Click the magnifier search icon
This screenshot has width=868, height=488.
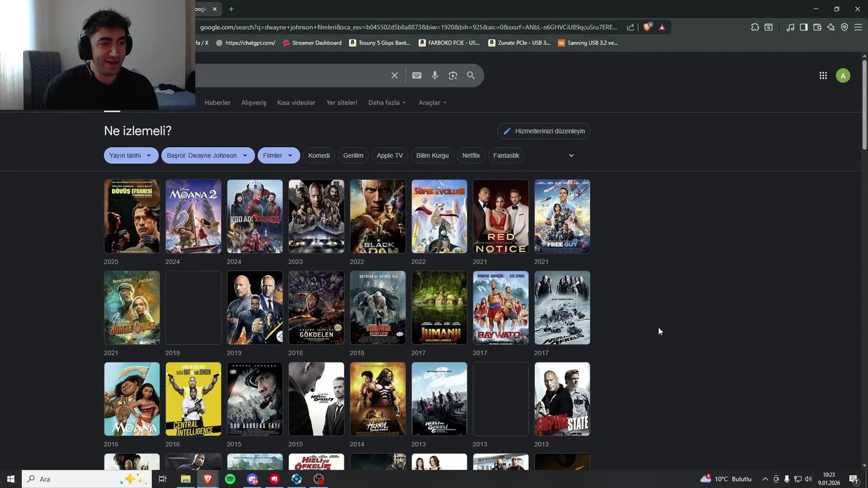471,75
